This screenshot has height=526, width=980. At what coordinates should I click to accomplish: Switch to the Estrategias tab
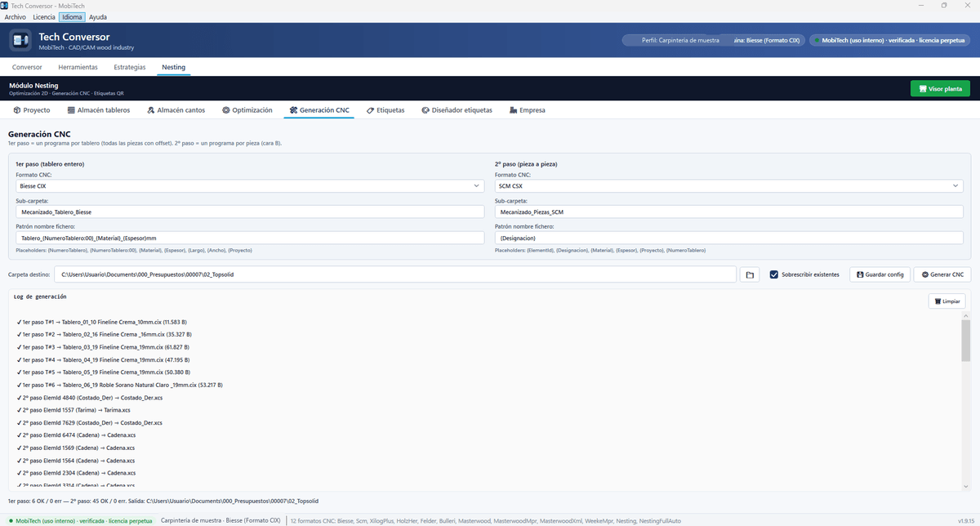[130, 67]
